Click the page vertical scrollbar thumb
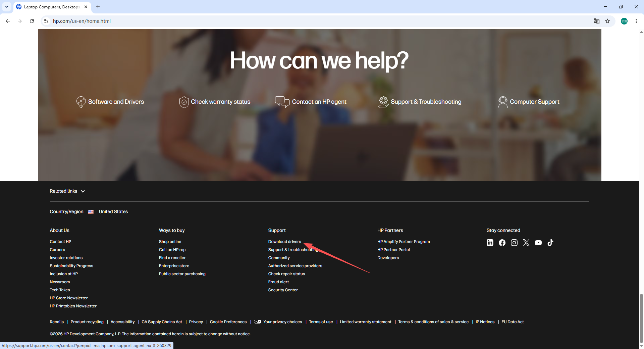Image resolution: width=644 pixels, height=349 pixels. [x=641, y=318]
